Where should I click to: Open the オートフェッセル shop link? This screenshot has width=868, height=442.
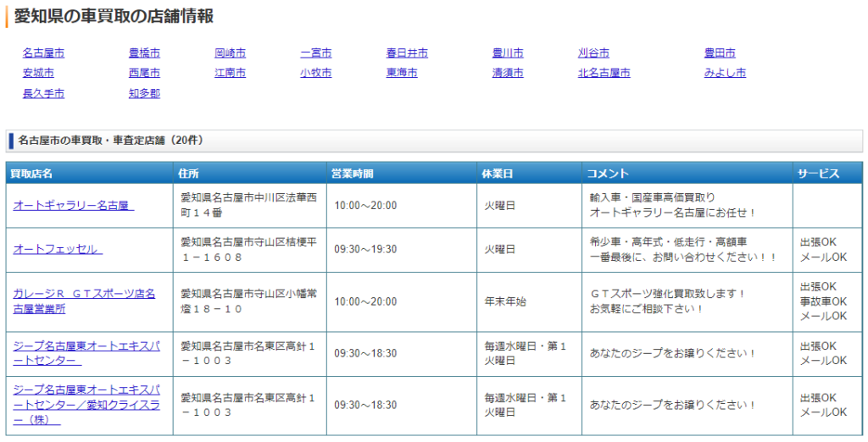(x=58, y=250)
